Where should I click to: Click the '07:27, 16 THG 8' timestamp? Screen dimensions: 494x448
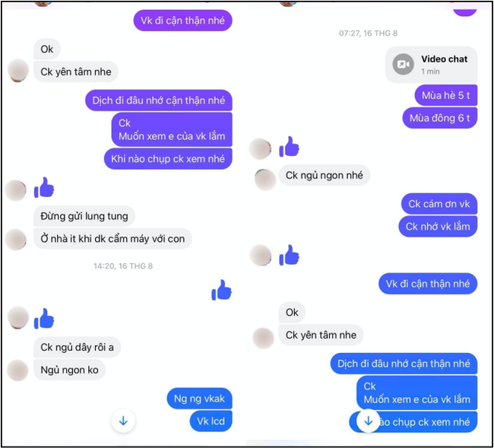(x=369, y=33)
